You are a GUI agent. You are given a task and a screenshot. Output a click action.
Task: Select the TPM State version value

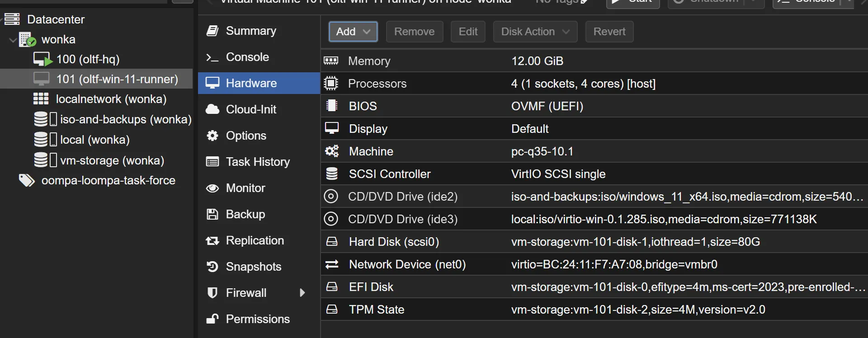point(638,310)
